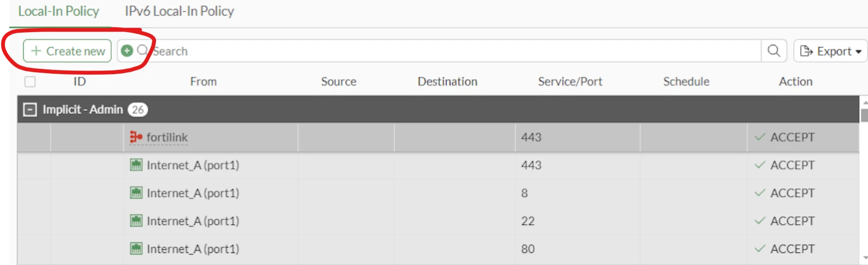Screen dimensions: 868x265
Task: Click the red fortilink interface icon
Action: [136, 137]
